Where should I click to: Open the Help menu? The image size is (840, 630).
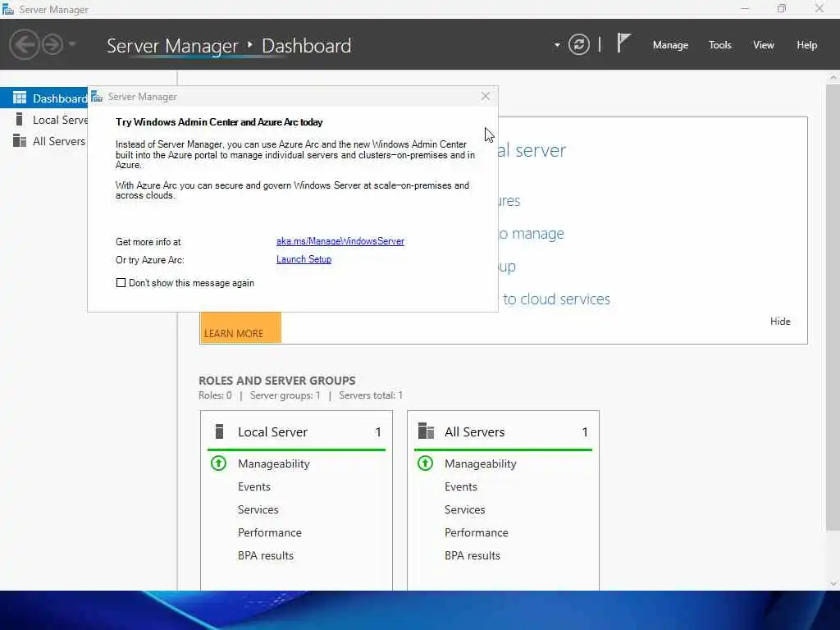point(807,45)
